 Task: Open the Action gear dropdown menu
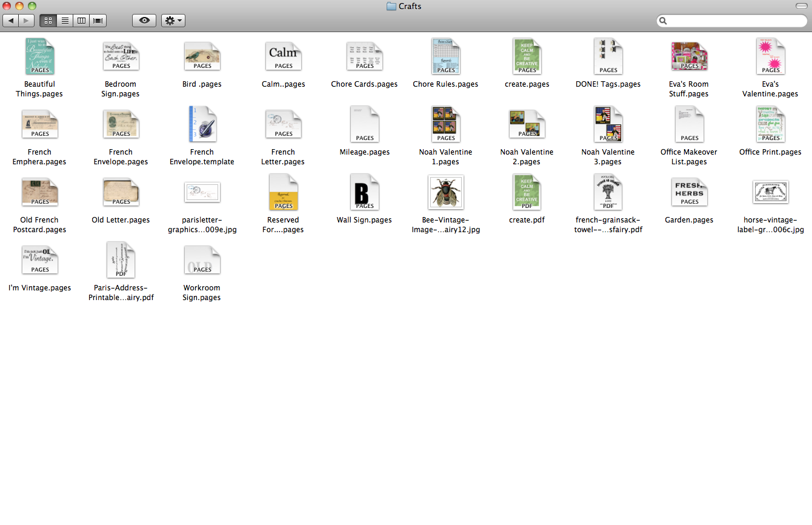click(x=173, y=21)
